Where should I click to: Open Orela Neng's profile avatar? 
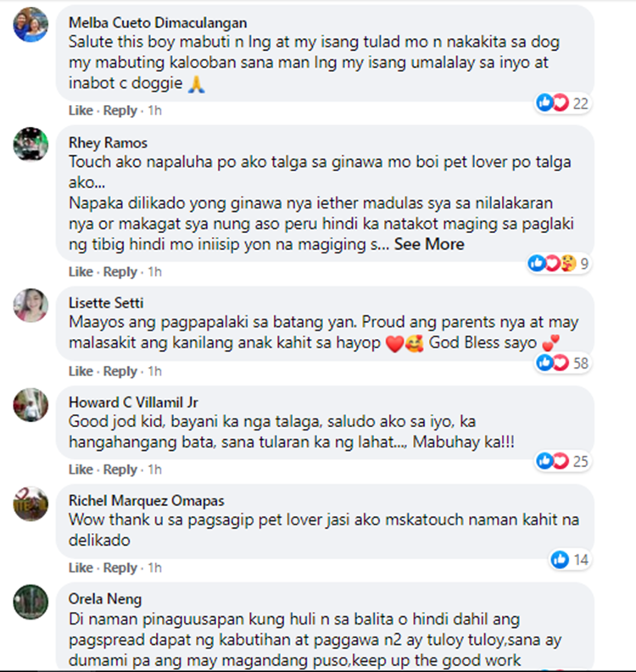coord(31,602)
